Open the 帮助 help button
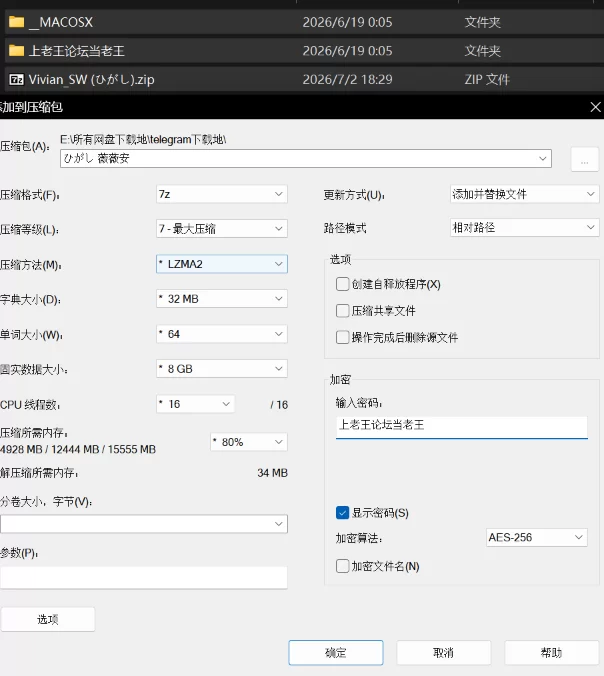This screenshot has width=604, height=676. point(551,653)
